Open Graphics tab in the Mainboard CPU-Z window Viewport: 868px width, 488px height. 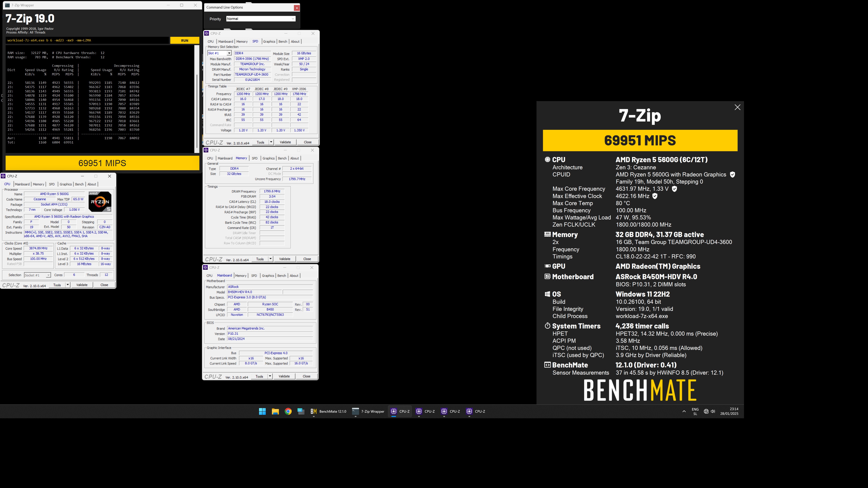click(x=268, y=276)
